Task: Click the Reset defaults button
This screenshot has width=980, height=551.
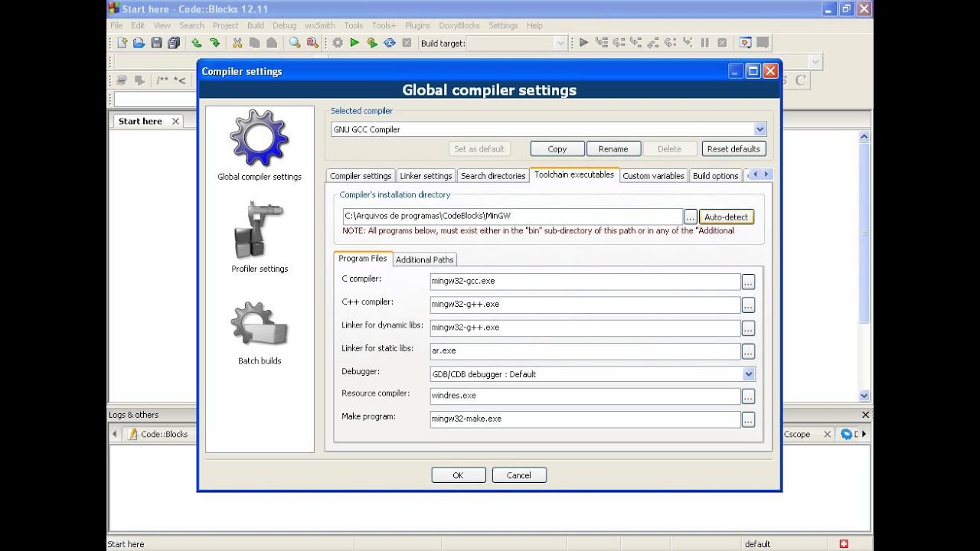Action: 733,148
